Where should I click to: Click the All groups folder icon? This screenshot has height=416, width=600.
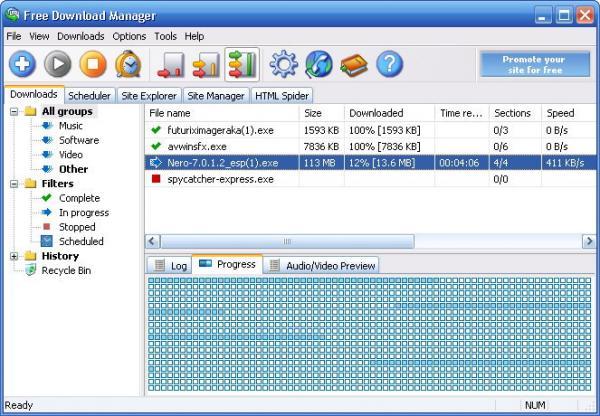[x=30, y=111]
